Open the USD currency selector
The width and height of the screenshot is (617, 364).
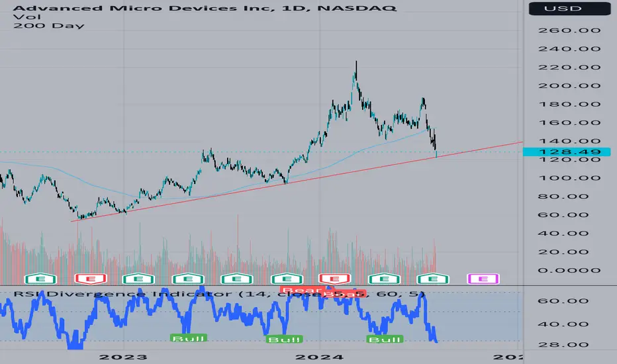(569, 8)
